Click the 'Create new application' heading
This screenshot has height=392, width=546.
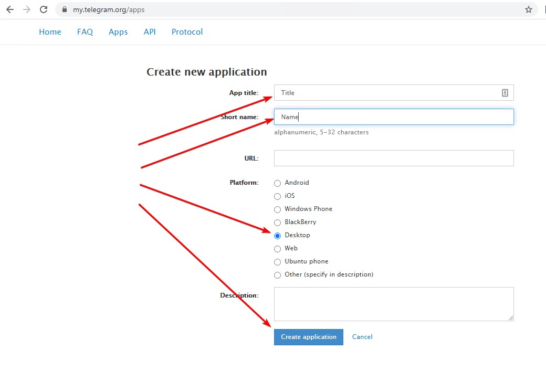coord(207,72)
